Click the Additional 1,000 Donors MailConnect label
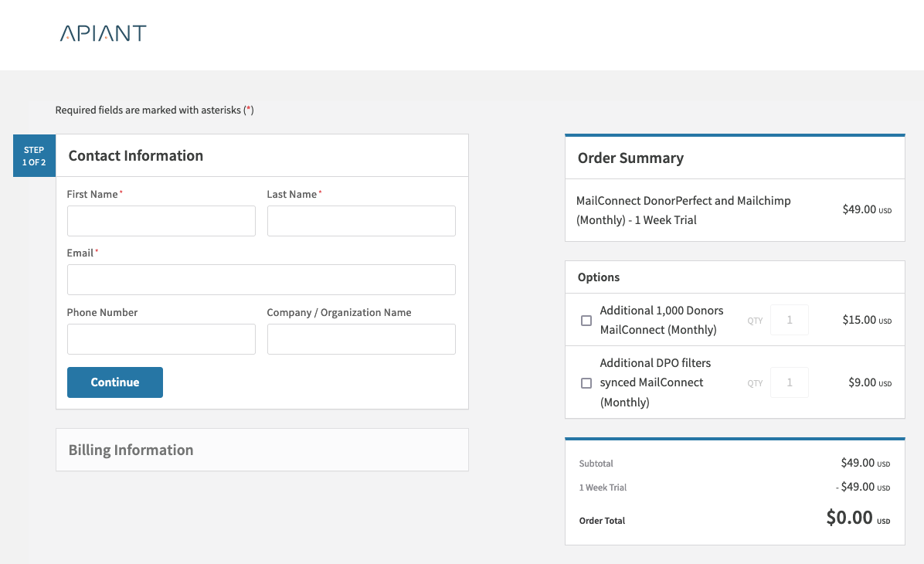Viewport: 924px width, 564px height. pos(661,320)
